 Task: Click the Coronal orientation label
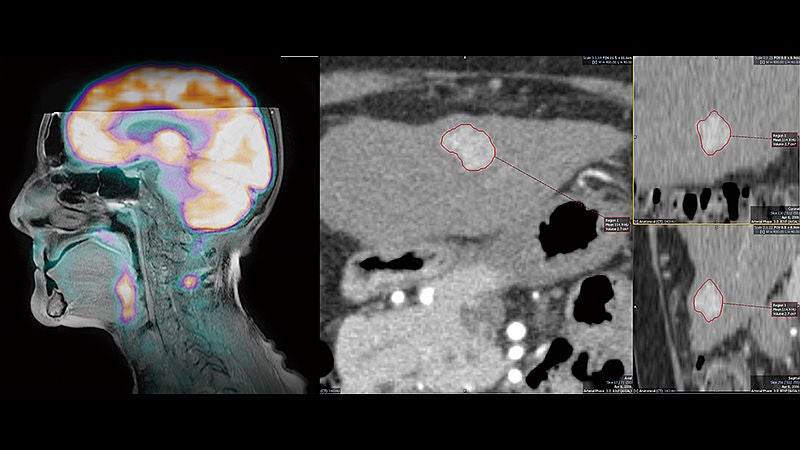(793, 209)
